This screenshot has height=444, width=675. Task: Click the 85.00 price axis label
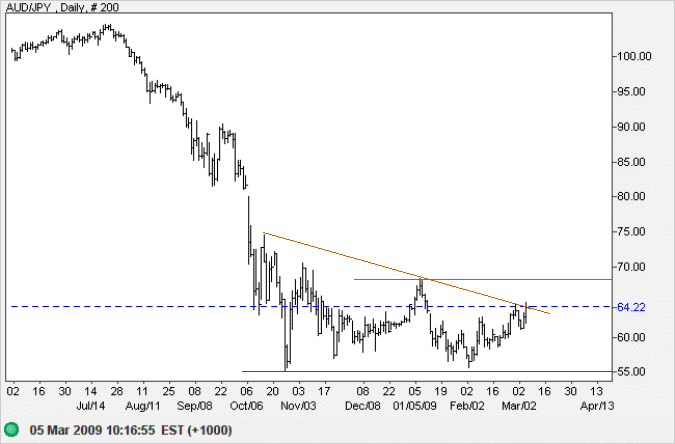(x=631, y=162)
